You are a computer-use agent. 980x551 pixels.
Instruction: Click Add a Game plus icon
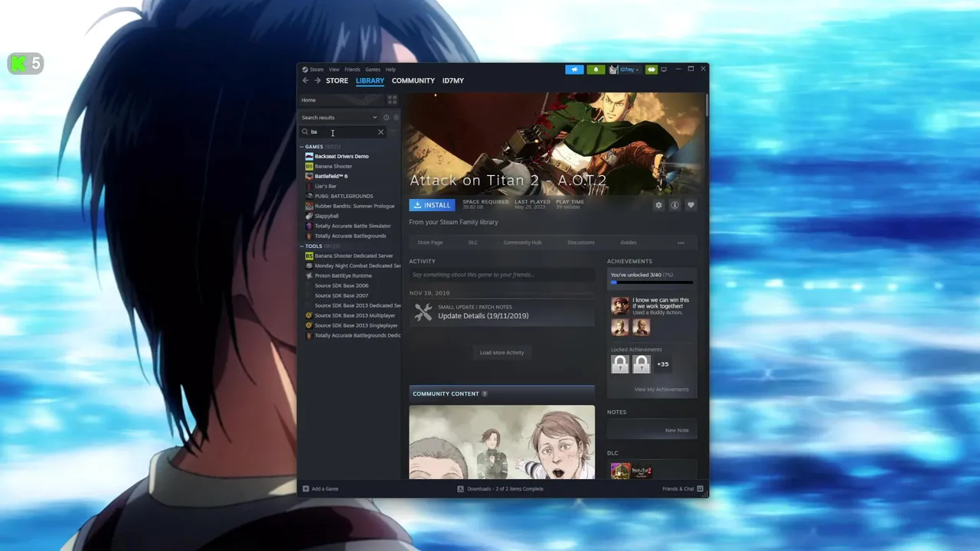305,489
